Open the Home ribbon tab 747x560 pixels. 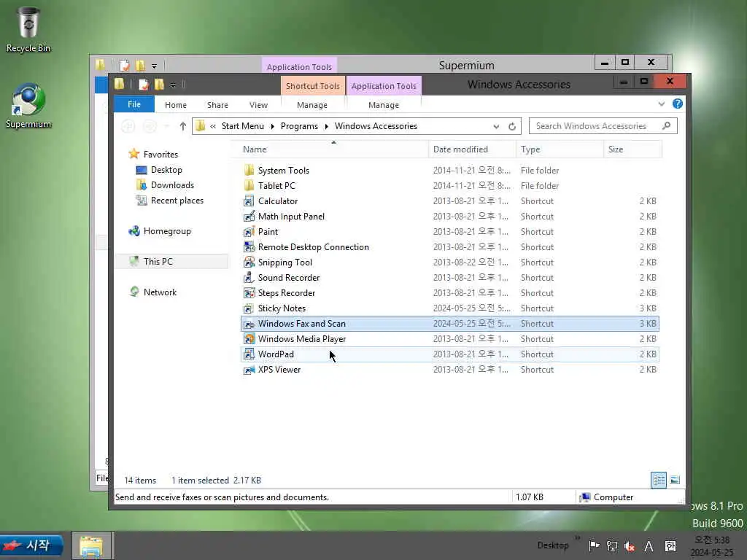176,105
